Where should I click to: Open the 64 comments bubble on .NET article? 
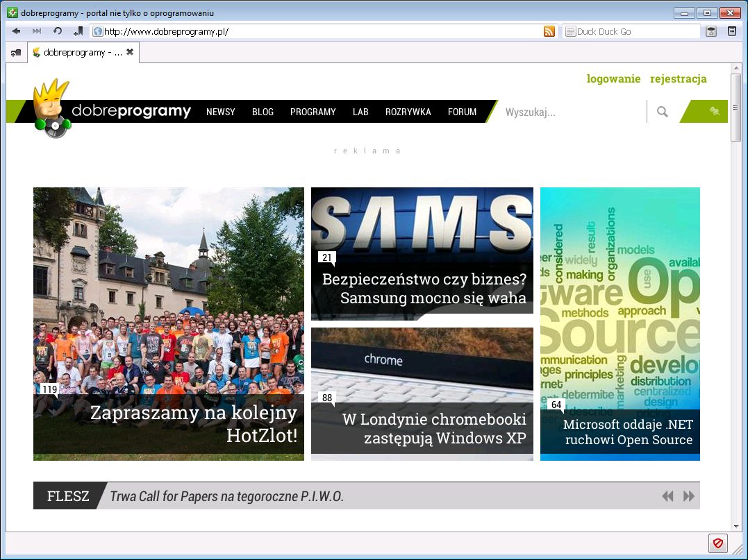click(x=556, y=405)
